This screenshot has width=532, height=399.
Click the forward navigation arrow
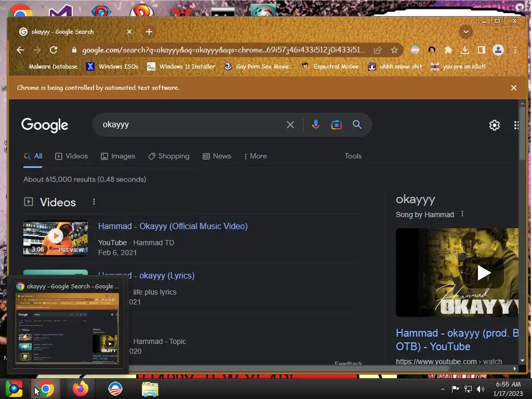pyautogui.click(x=37, y=50)
